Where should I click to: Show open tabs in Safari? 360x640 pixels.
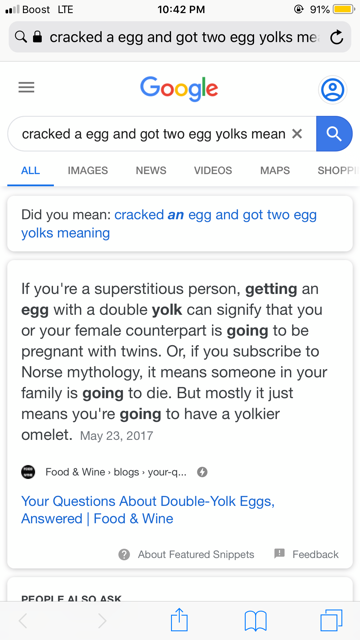point(331,621)
